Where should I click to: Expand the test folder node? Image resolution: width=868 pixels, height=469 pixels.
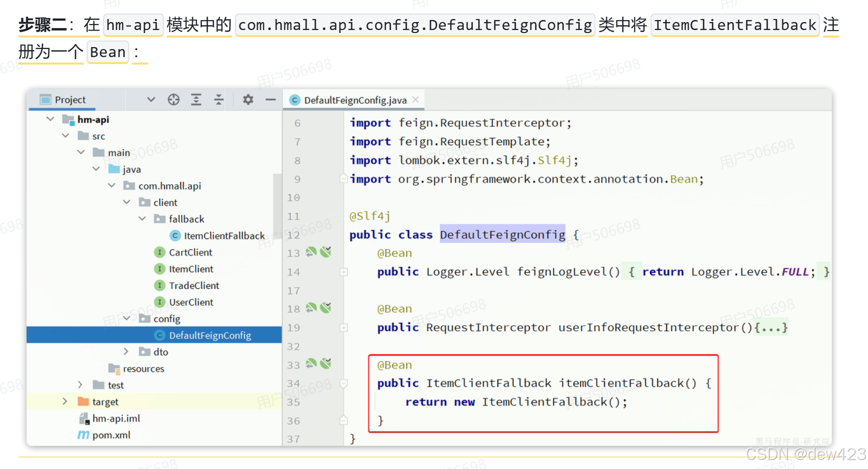point(80,384)
